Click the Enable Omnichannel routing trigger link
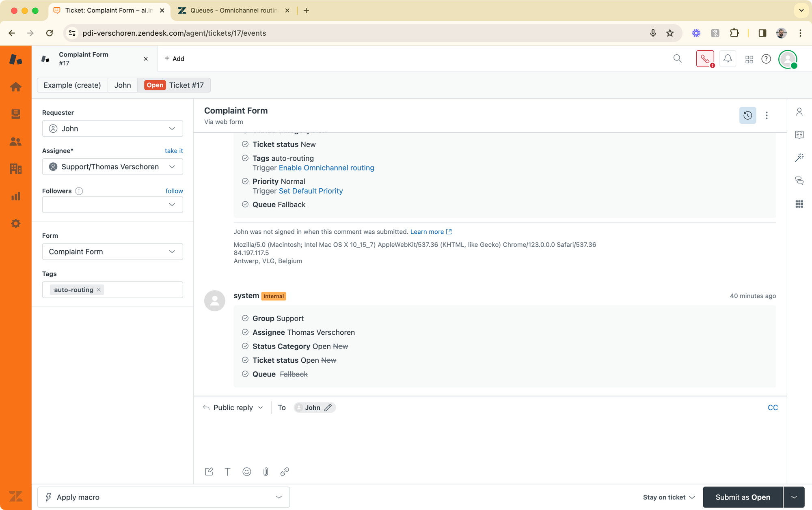The height and width of the screenshot is (510, 812). click(x=326, y=168)
